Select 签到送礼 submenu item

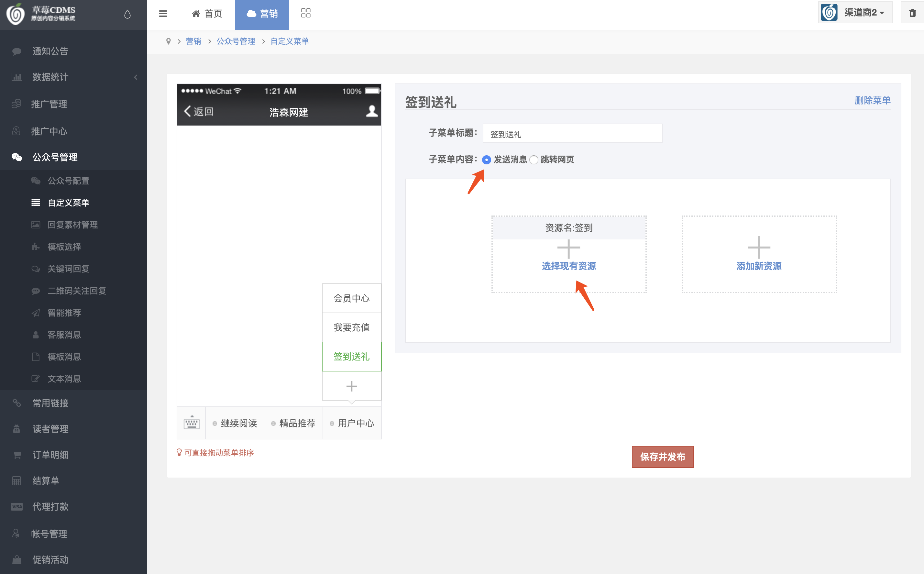(x=351, y=357)
